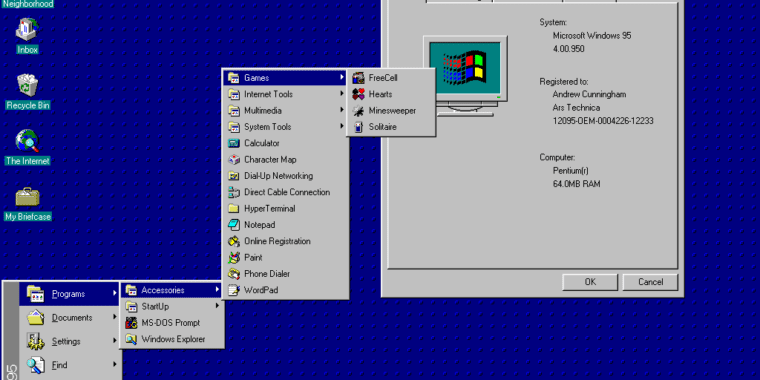Open the MS-DOS Prompt entry
Image resolution: width=760 pixels, height=380 pixels.
tap(172, 323)
